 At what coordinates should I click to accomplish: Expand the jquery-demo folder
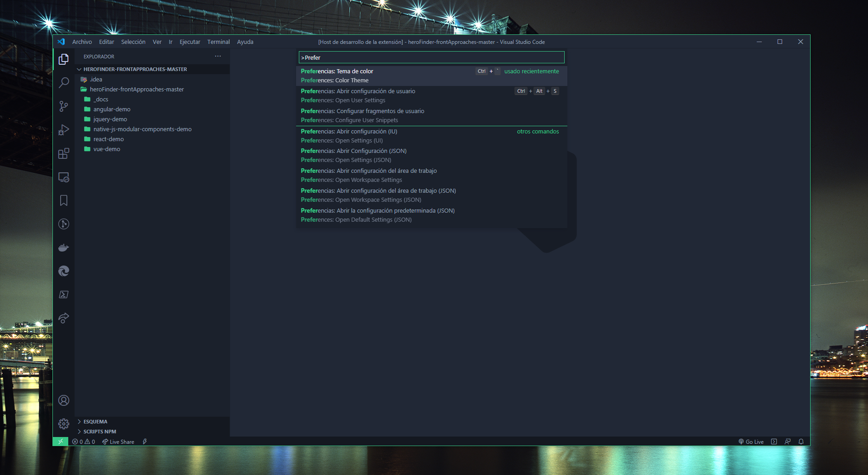(152, 119)
